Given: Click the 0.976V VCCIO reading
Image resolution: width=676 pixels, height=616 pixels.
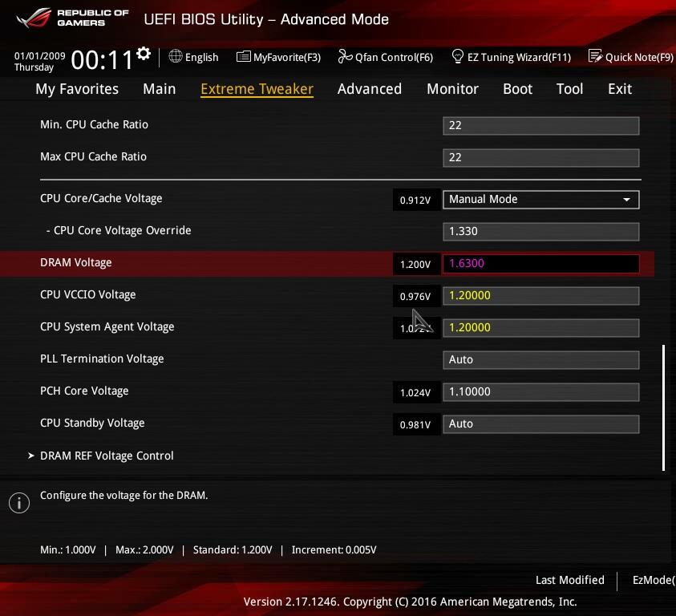Looking at the screenshot, I should [415, 296].
